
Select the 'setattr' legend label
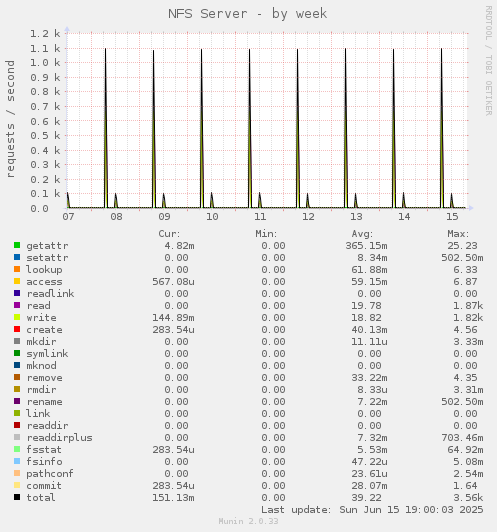(47, 258)
